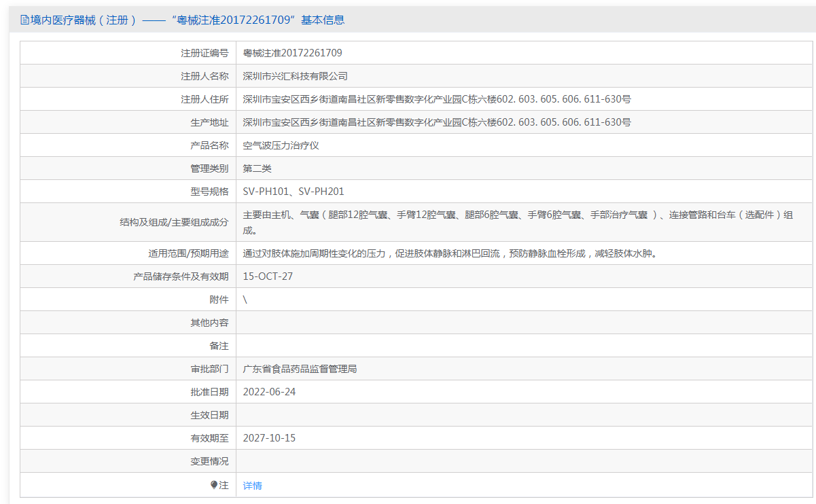Click approval date 2022-06-24
The height and width of the screenshot is (504, 816).
point(269,392)
